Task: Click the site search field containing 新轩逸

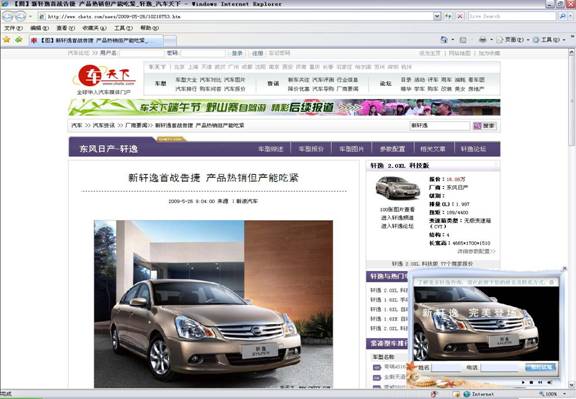Action: [440, 126]
